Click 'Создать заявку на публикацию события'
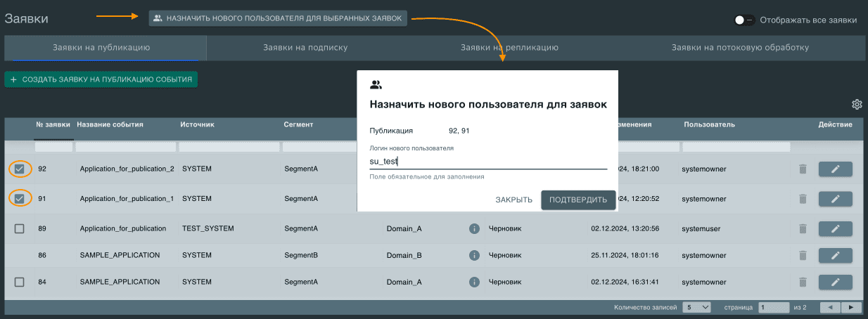Screen dimensions: 868x319 click(x=101, y=79)
